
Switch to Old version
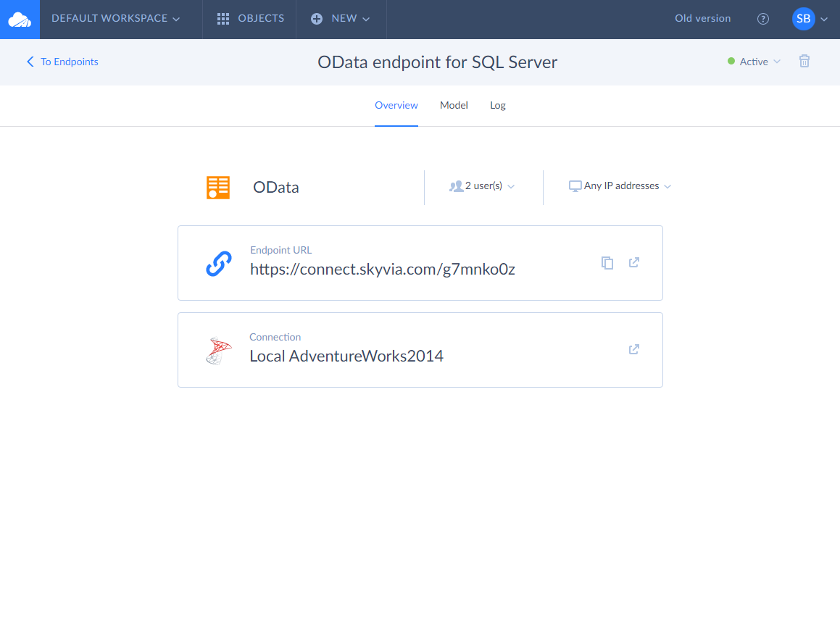[702, 18]
